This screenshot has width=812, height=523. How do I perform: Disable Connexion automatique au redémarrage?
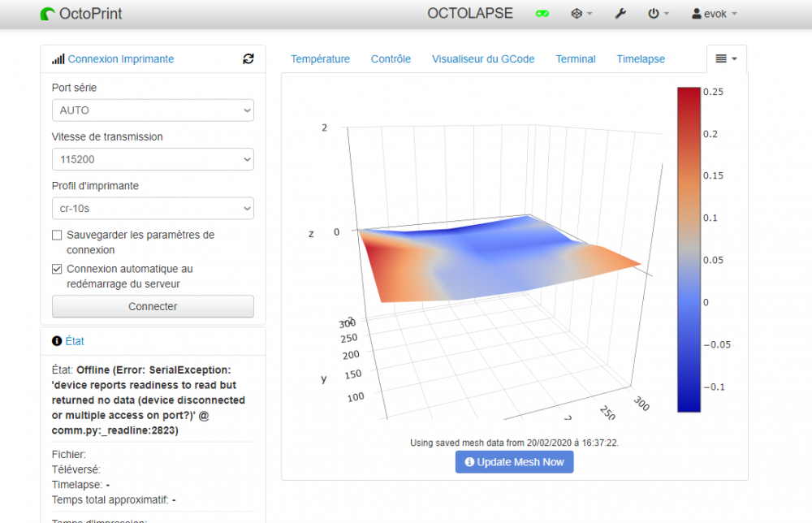click(57, 270)
